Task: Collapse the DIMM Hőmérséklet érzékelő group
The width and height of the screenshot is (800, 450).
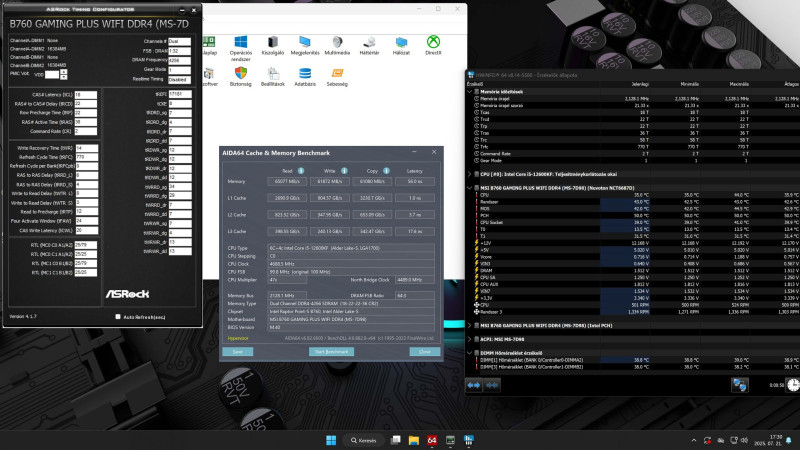Action: [x=470, y=353]
